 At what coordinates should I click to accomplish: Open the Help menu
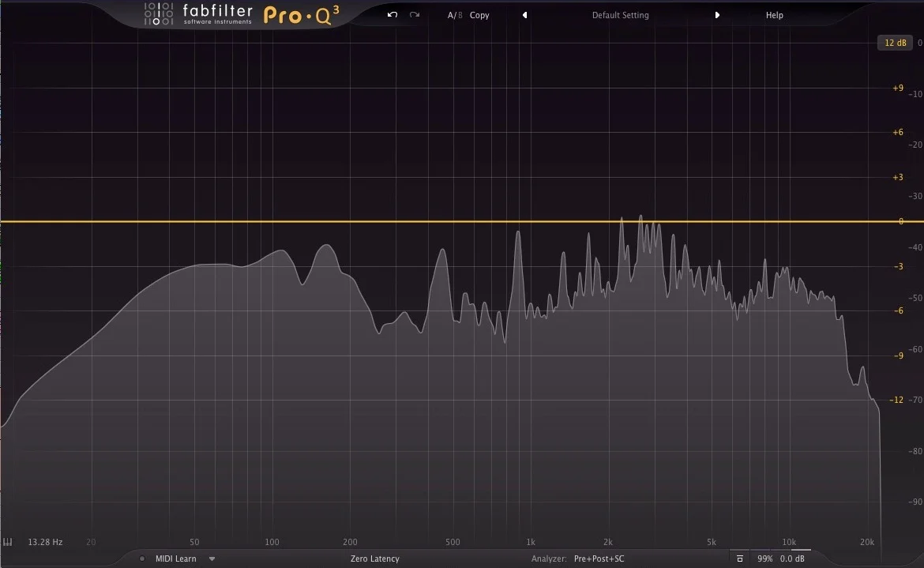coord(774,14)
